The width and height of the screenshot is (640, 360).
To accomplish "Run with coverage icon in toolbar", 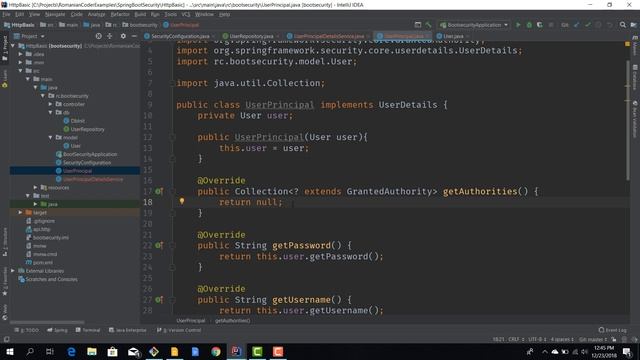I will 540,25.
